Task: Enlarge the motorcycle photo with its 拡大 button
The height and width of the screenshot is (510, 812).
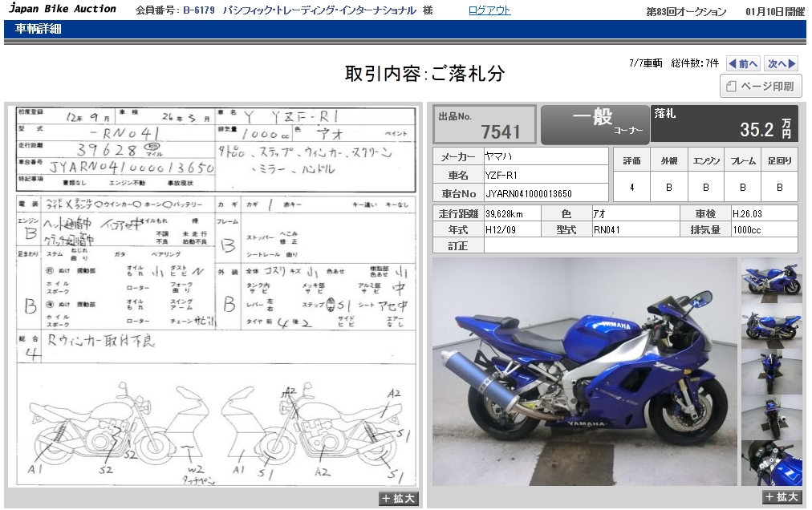Action: click(782, 497)
